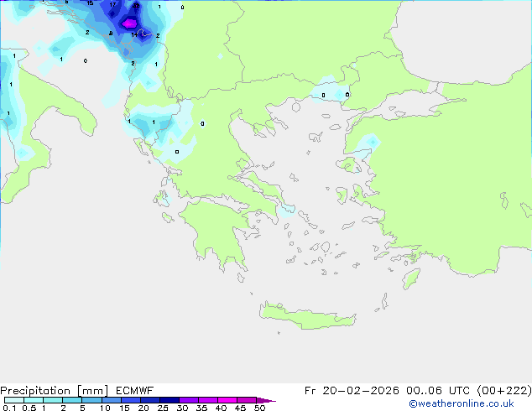Click the forecast date 'Fr 20-02-2026'
Screen dimensions: 532x411
(352, 391)
